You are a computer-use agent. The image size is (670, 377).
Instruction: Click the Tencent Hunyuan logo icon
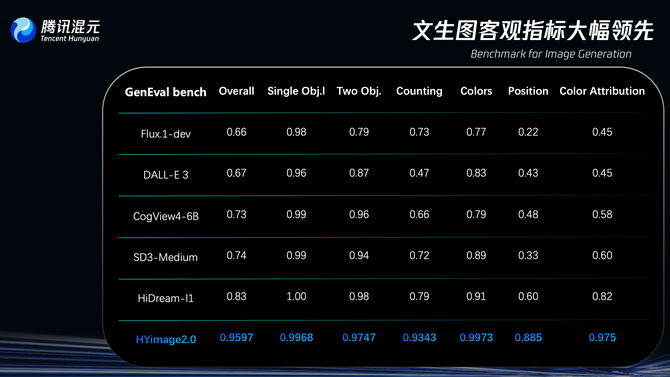[23, 30]
